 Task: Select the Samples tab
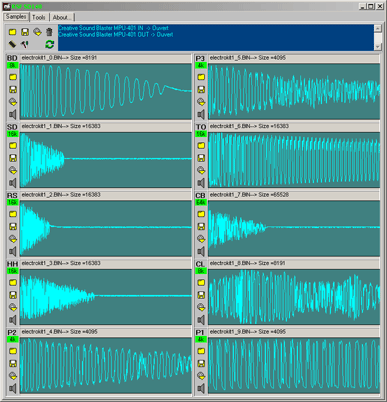16,17
